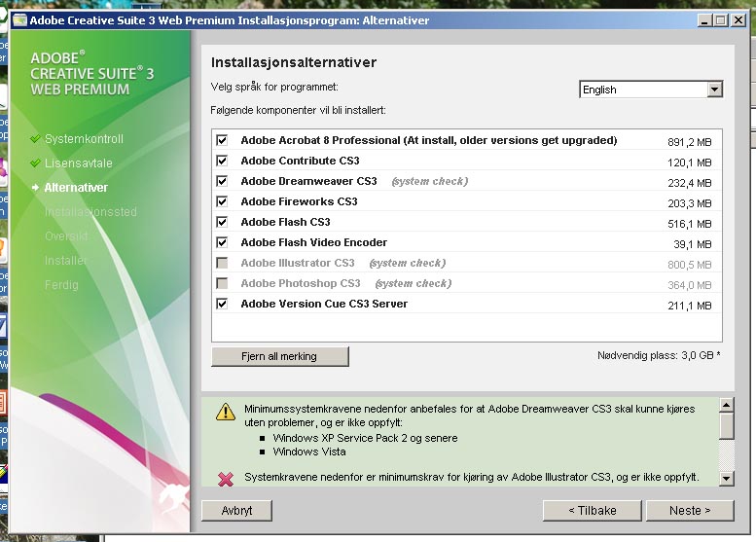Select the Lisensavtale step
The width and height of the screenshot is (756, 542).
click(x=78, y=163)
